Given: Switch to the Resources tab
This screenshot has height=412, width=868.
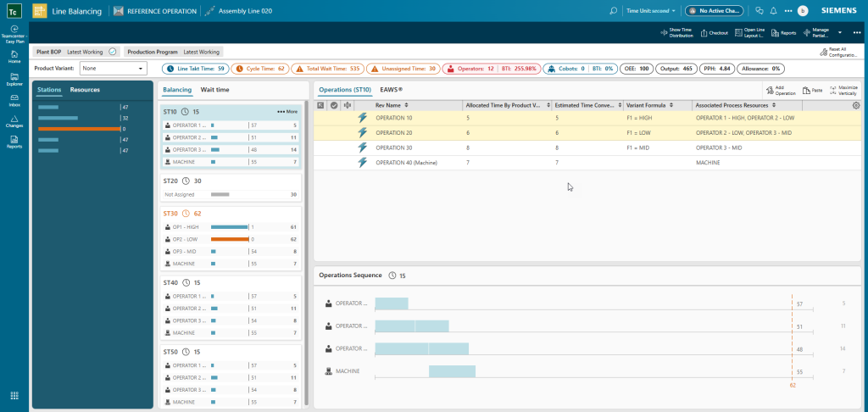Looking at the screenshot, I should [x=85, y=90].
